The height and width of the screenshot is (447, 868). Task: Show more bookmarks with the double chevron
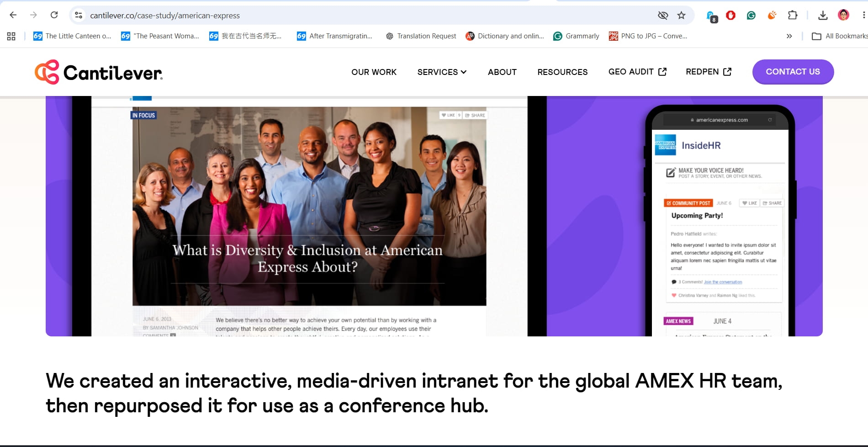tap(789, 36)
